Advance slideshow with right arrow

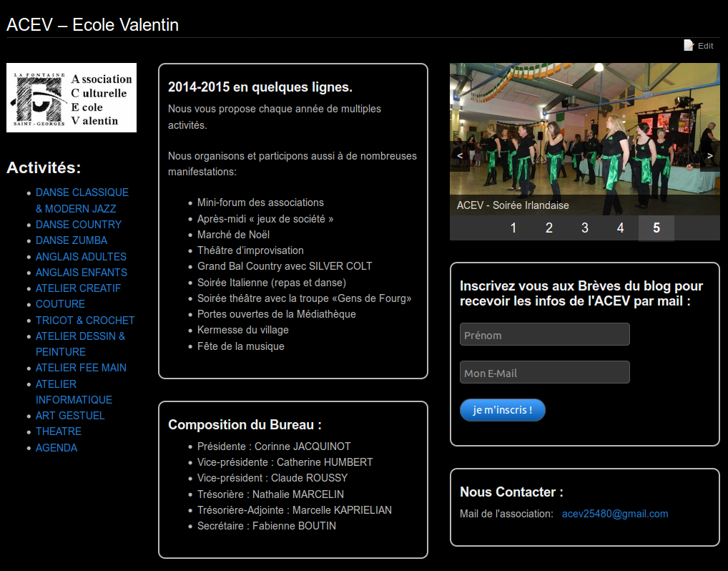click(709, 155)
